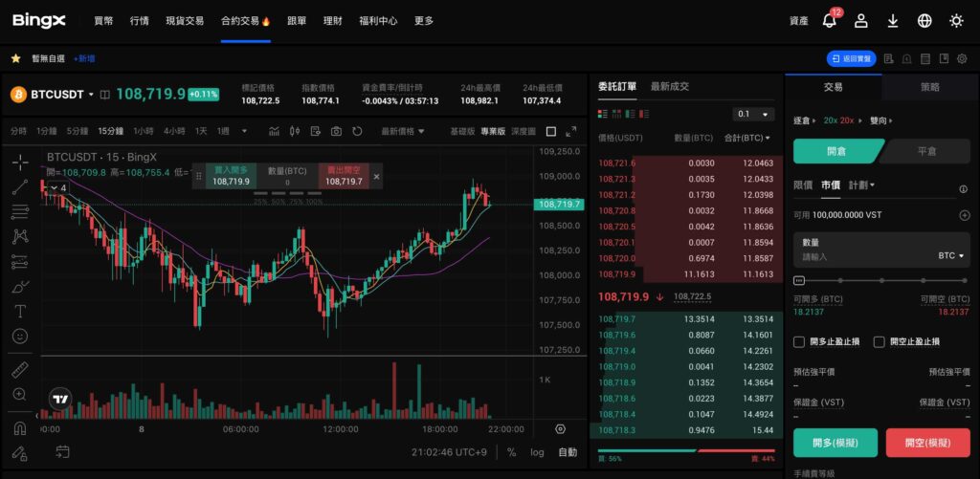Select the crosshair cursor tool
This screenshot has width=980, height=479.
click(x=20, y=163)
